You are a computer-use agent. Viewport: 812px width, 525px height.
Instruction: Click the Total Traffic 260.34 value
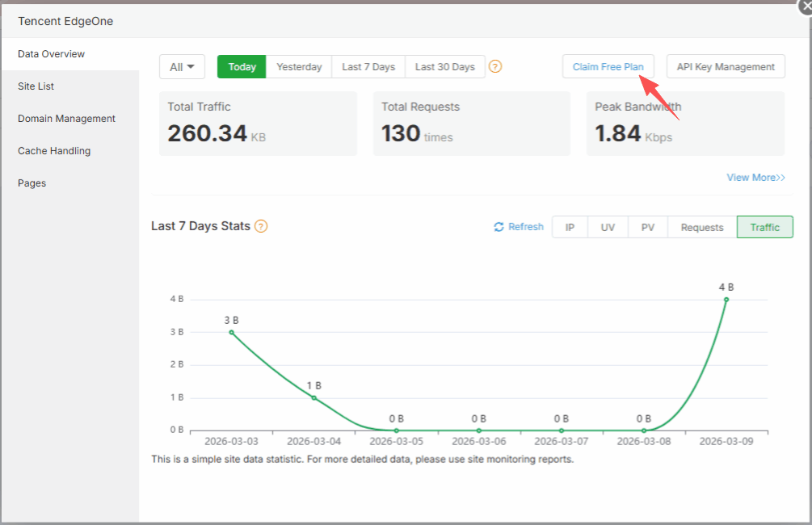click(207, 133)
